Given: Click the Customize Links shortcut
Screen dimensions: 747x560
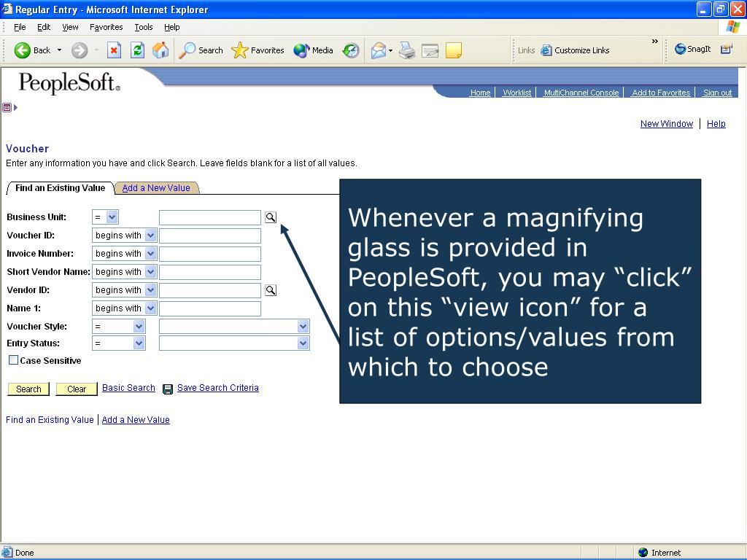Looking at the screenshot, I should tap(575, 50).
